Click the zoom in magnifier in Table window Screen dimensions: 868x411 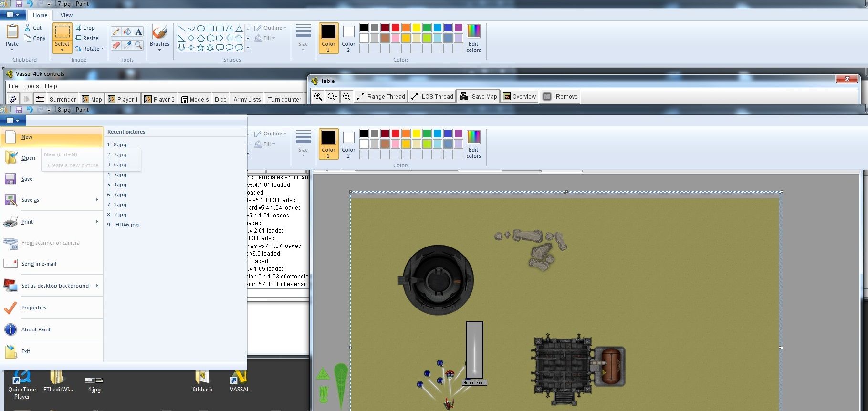(x=318, y=96)
